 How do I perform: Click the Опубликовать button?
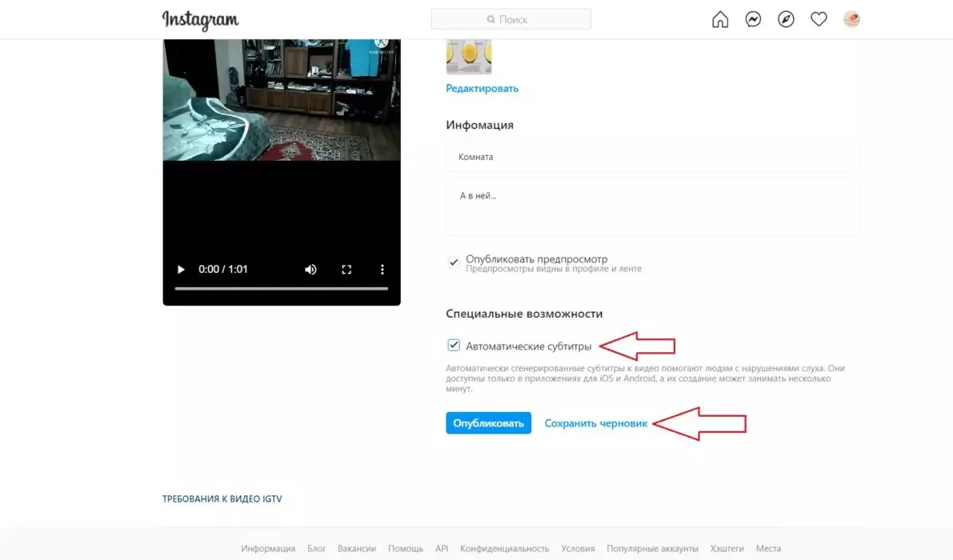(488, 423)
